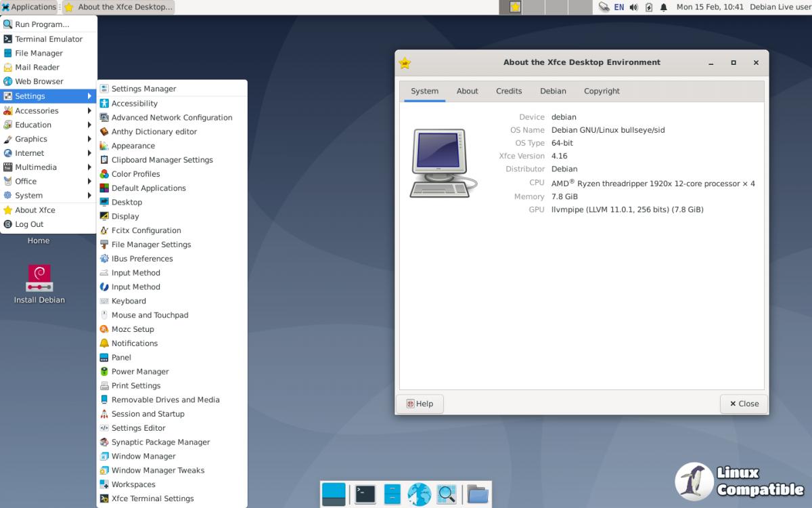This screenshot has height=508, width=812.
Task: Click Show Desktop icon in dock
Action: (334, 494)
